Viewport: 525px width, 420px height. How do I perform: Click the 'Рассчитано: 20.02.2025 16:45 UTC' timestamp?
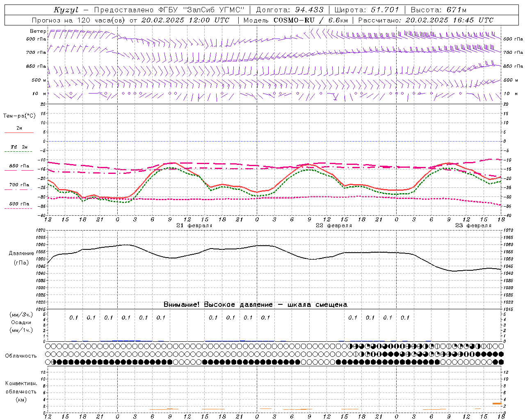click(x=426, y=20)
